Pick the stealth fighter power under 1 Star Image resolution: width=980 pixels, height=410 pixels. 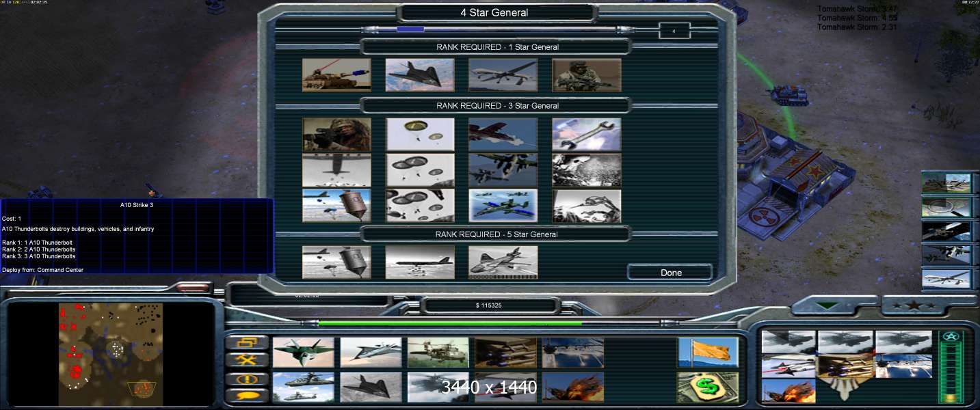420,74
